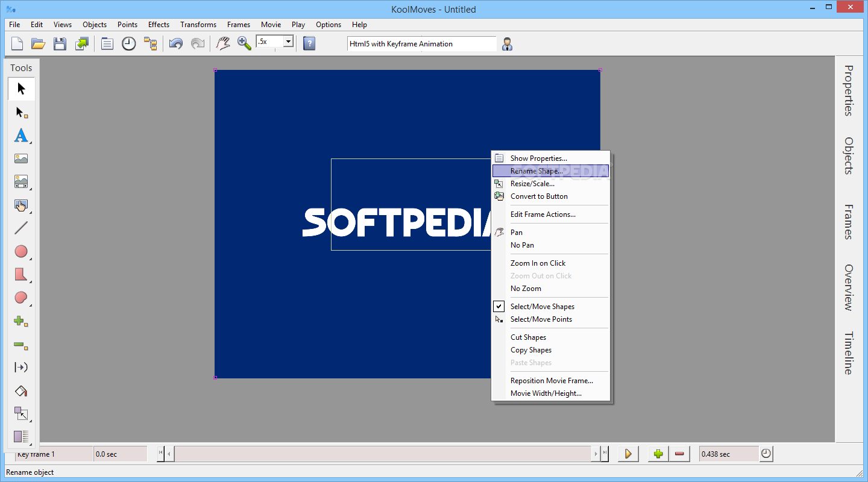Select the Line drawing tool
This screenshot has width=868, height=482.
tap(21, 228)
